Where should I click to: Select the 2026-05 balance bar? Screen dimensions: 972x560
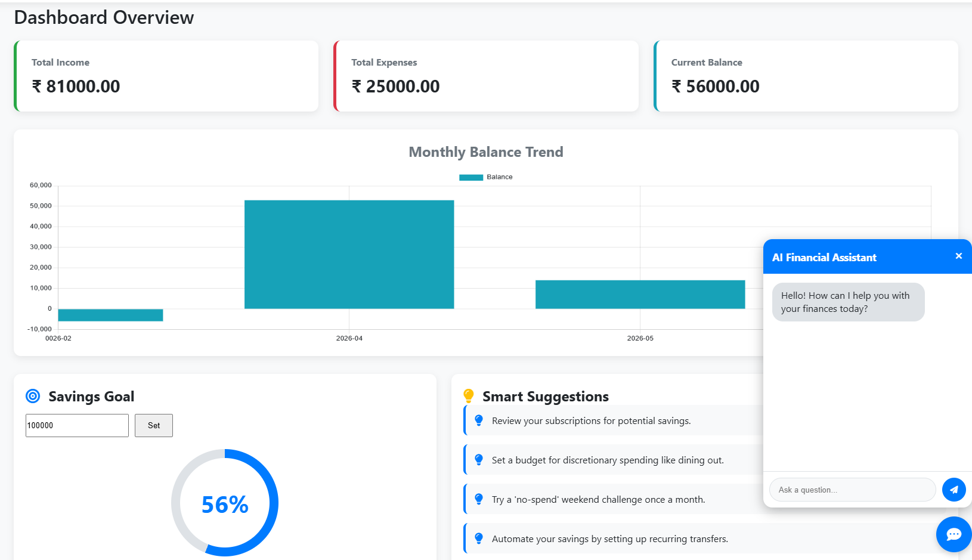[640, 295]
